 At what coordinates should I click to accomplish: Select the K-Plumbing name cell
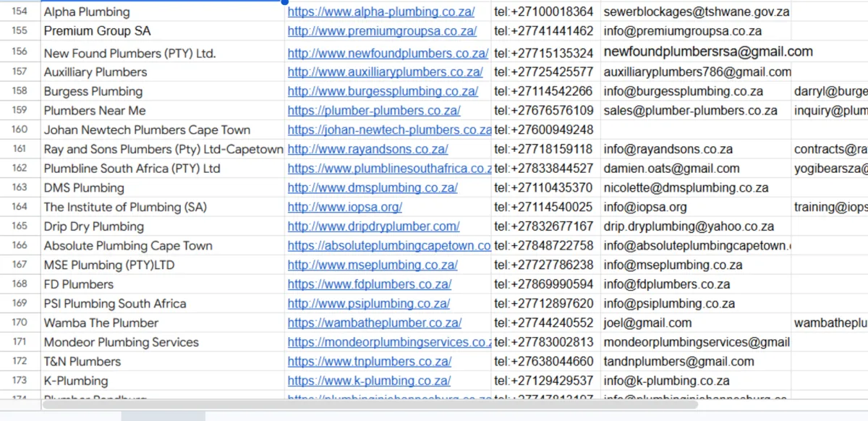tap(163, 381)
